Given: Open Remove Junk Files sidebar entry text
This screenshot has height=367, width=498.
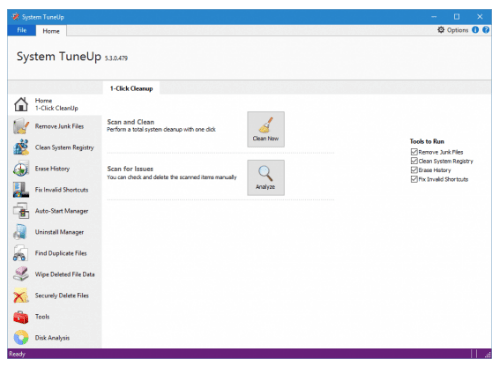Looking at the screenshot, I should pyautogui.click(x=59, y=126).
